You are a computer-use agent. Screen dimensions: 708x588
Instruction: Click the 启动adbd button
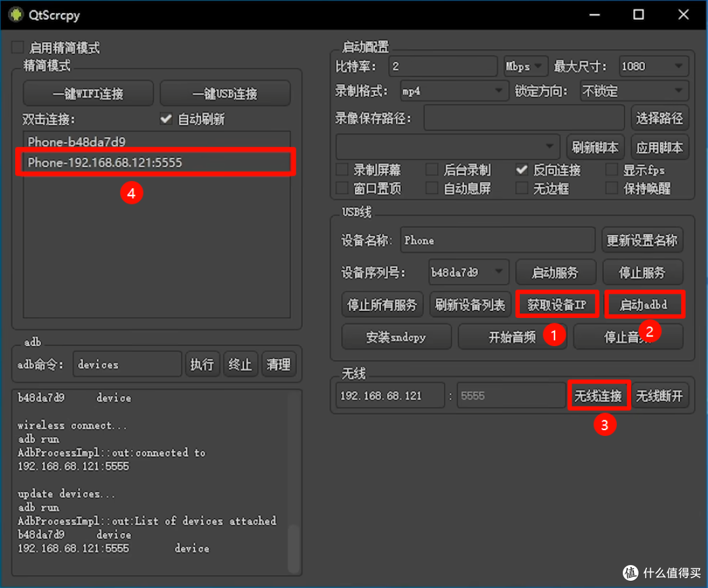tap(644, 305)
